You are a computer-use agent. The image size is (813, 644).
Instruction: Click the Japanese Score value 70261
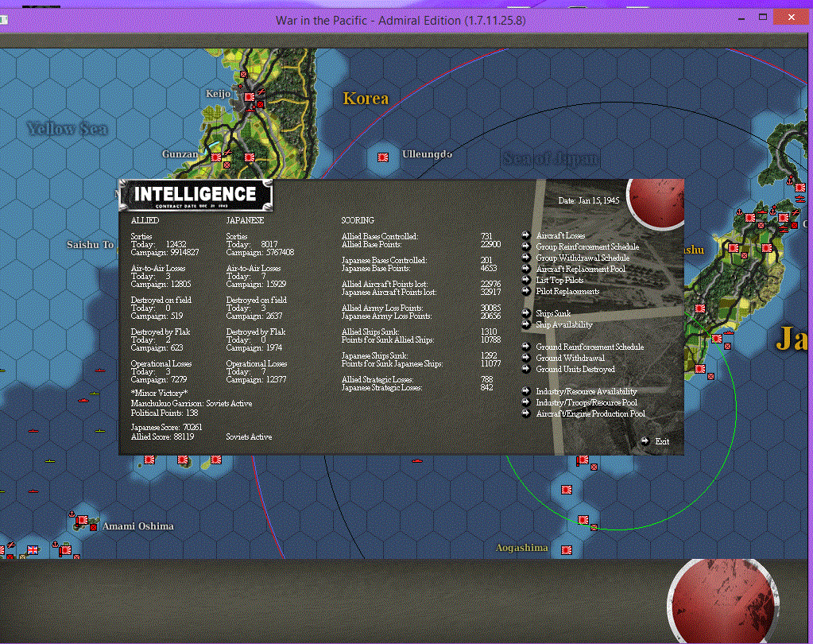pyautogui.click(x=192, y=427)
